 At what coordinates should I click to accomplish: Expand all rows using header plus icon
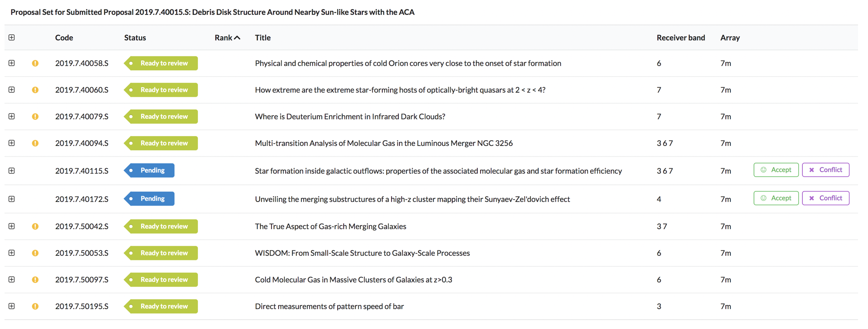(12, 38)
